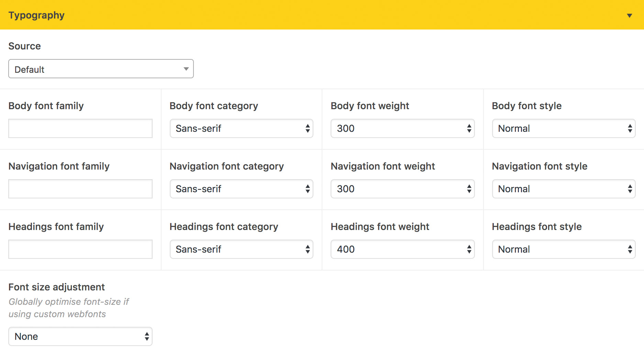Click the Body font weight stepper arrows
Image resolution: width=644 pixels, height=357 pixels.
coord(469,128)
